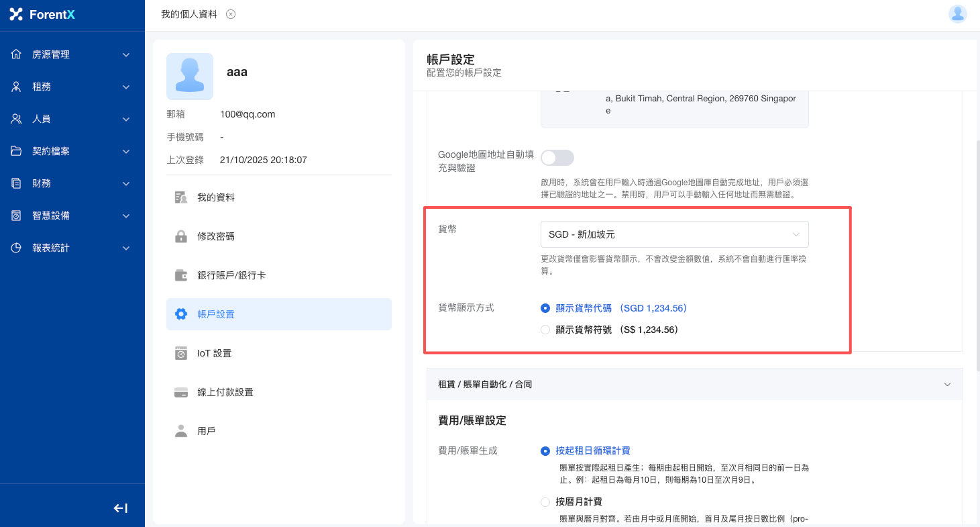Screen dimensions: 980x527
Task: Close the 我的個人資料 tab
Action: pos(231,14)
